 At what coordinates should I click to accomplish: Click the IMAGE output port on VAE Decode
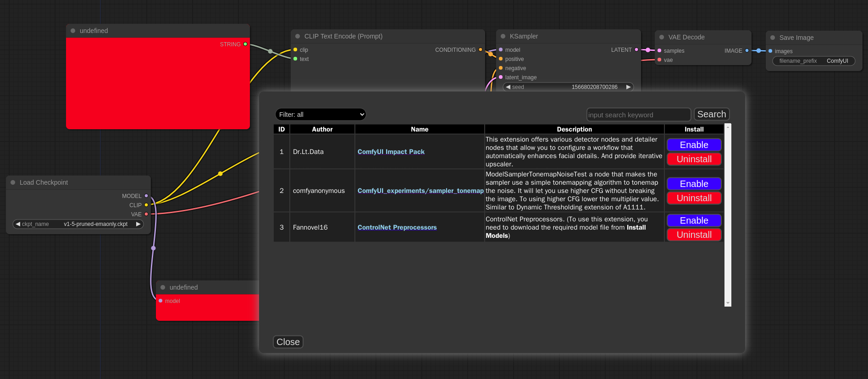coord(747,51)
